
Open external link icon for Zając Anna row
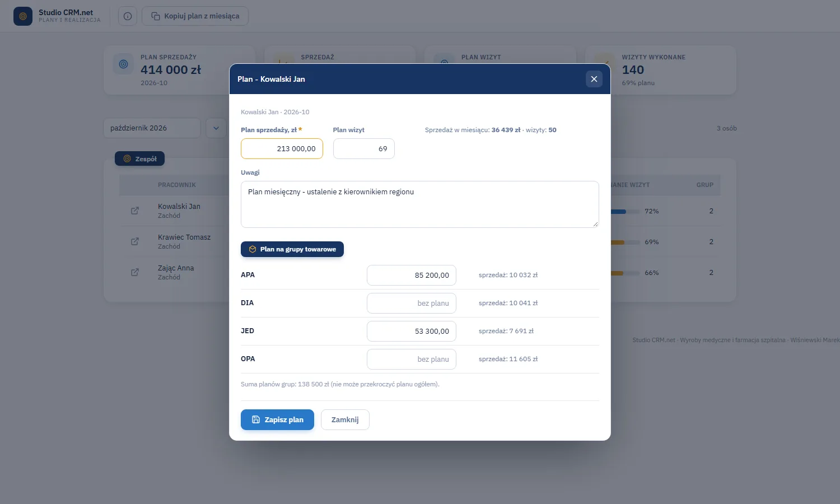(135, 272)
